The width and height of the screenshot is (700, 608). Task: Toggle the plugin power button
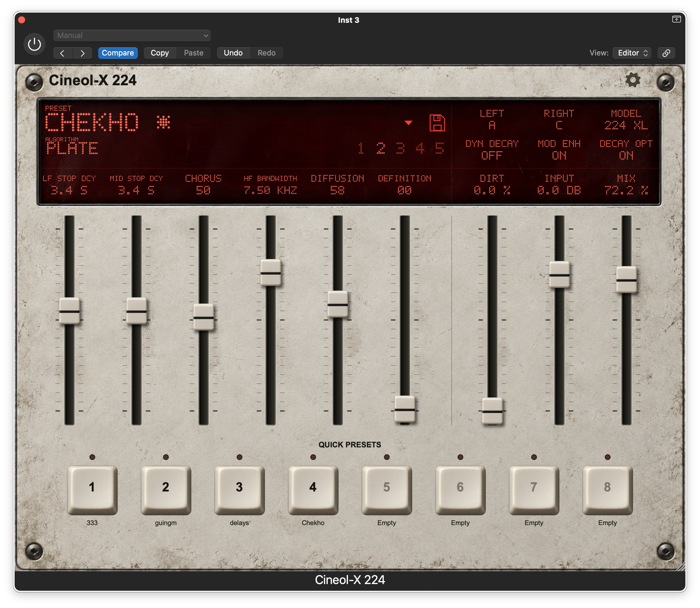coord(34,44)
